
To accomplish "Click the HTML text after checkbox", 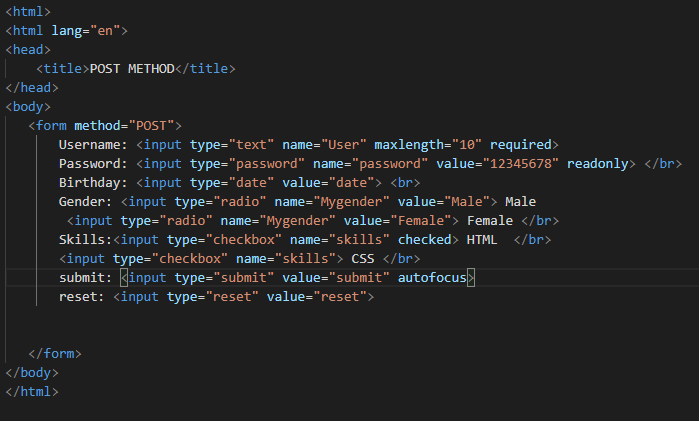I will click(482, 240).
